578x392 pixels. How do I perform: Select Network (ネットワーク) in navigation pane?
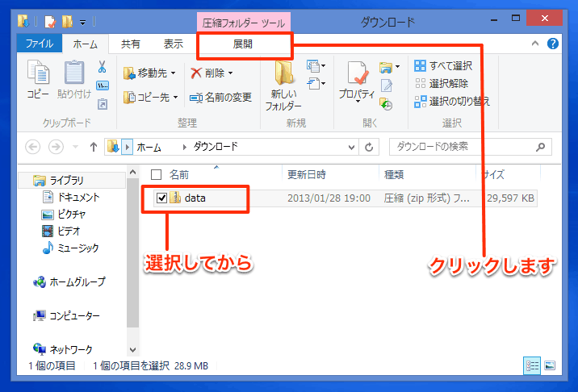63,348
